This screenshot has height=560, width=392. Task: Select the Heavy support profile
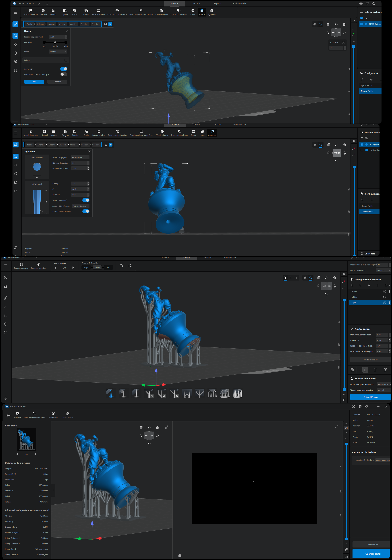tap(354, 292)
